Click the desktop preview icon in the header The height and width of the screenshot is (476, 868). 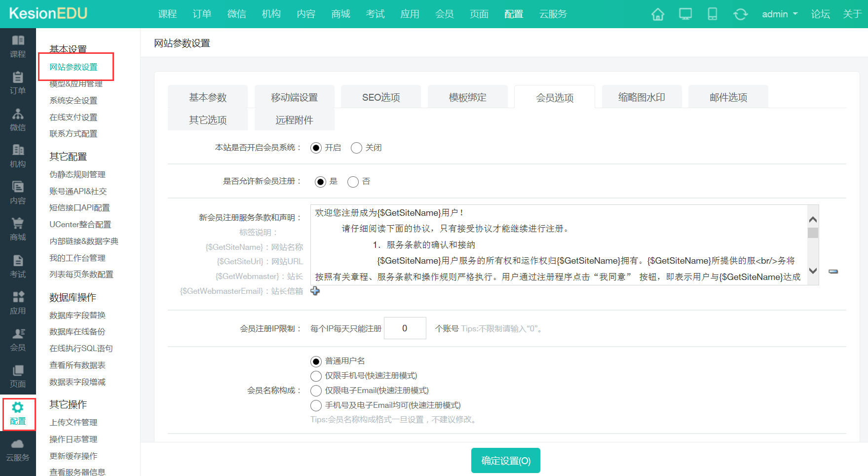click(x=685, y=14)
